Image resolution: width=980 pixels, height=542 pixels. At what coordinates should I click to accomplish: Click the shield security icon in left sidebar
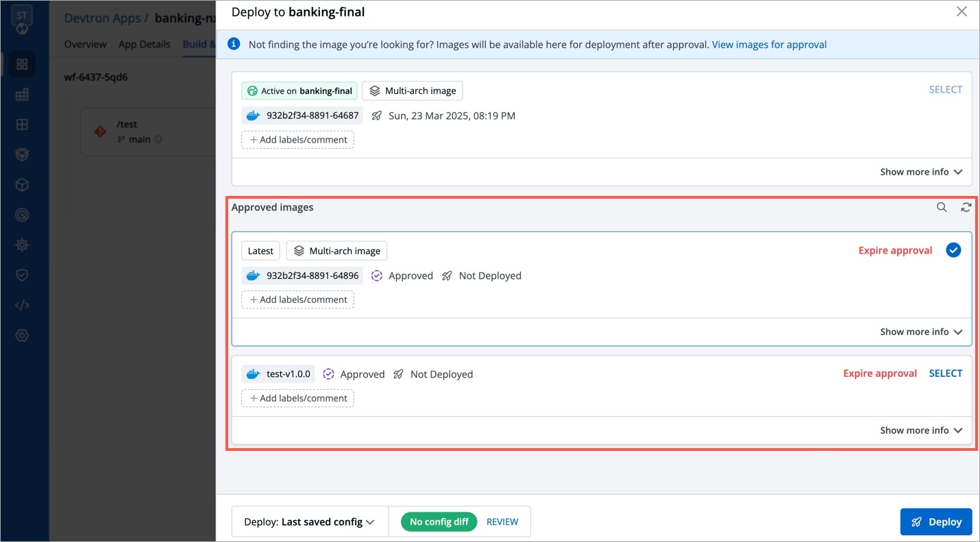tap(22, 275)
